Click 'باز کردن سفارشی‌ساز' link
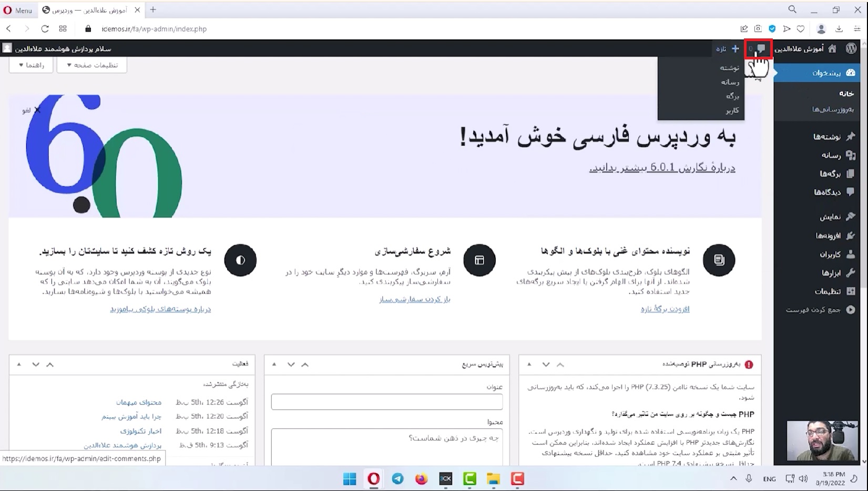The width and height of the screenshot is (868, 491). (415, 299)
